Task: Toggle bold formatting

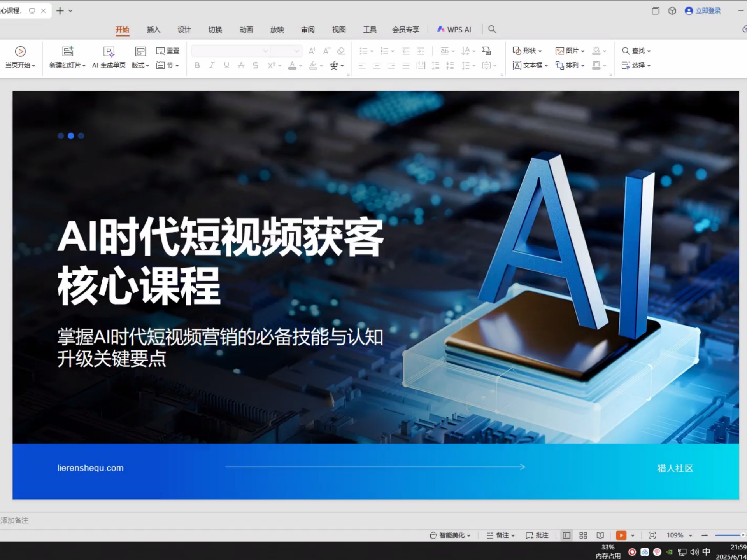Action: pos(197,65)
